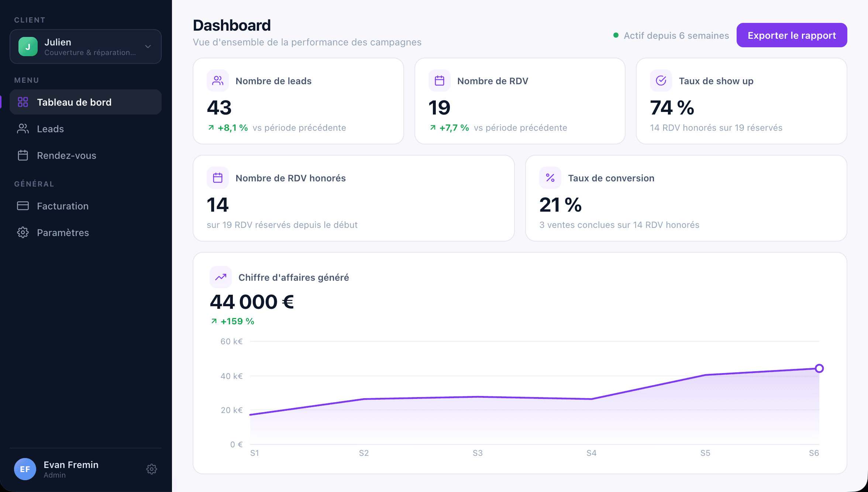Click the S6 data point on chart

819,368
